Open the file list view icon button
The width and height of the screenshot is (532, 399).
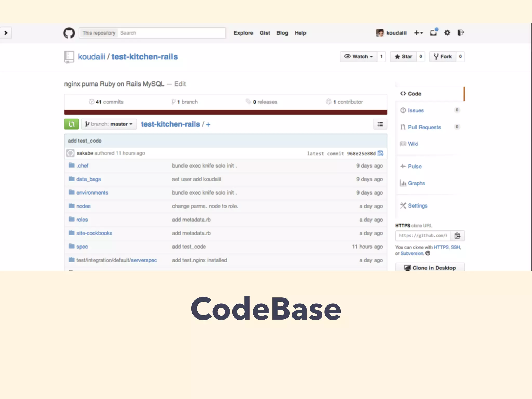point(380,124)
